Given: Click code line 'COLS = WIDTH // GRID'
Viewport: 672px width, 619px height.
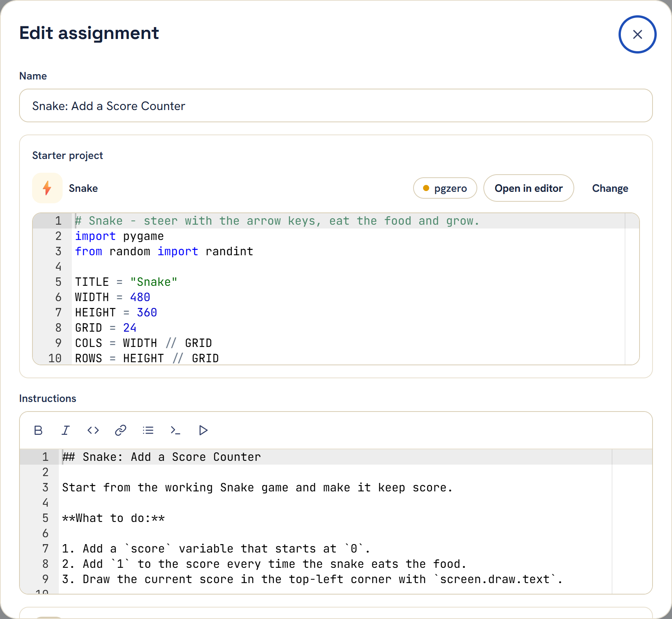Looking at the screenshot, I should click(x=144, y=343).
